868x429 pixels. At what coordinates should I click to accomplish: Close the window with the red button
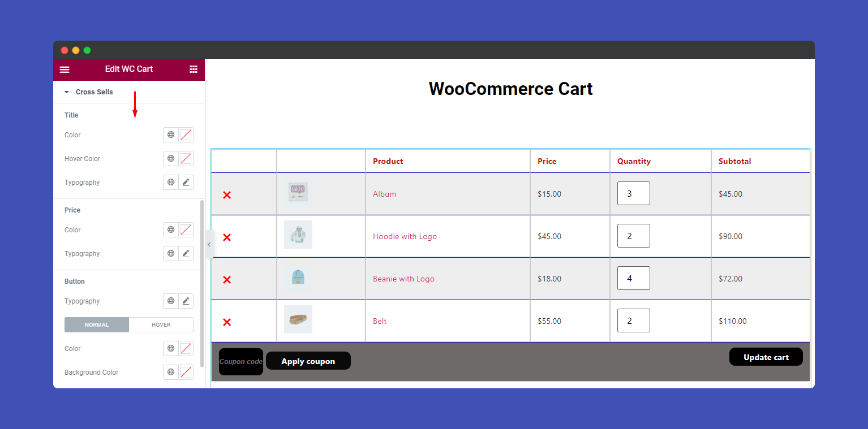pos(65,50)
